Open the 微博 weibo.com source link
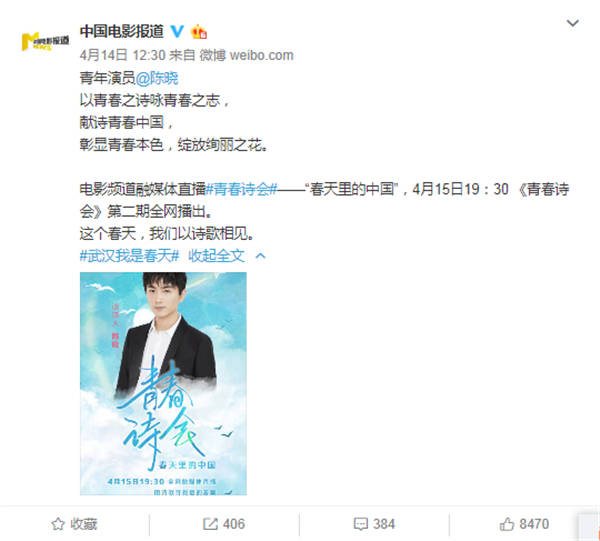Image resolution: width=600 pixels, height=541 pixels. 246,55
